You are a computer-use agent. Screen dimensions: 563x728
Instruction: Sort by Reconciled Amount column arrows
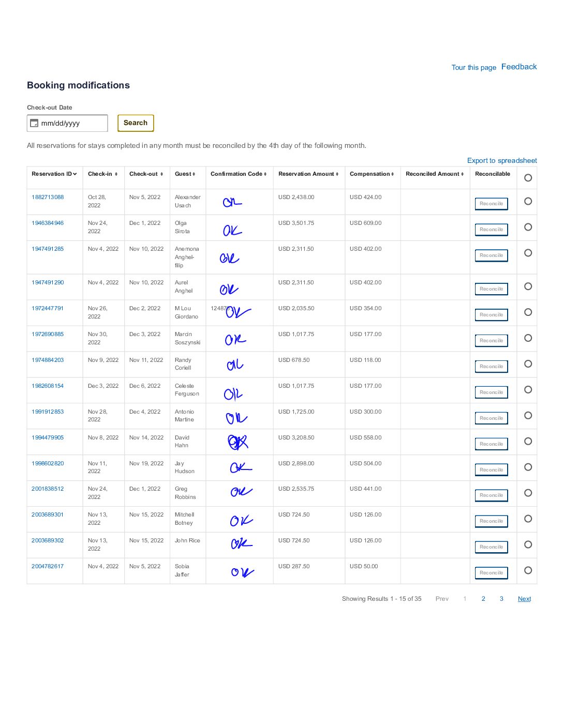click(x=462, y=174)
